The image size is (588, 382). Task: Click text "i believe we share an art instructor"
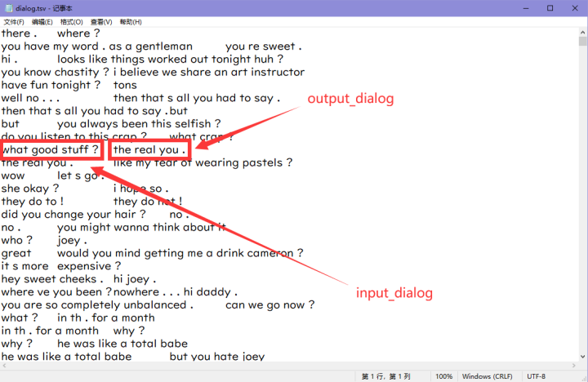[209, 72]
